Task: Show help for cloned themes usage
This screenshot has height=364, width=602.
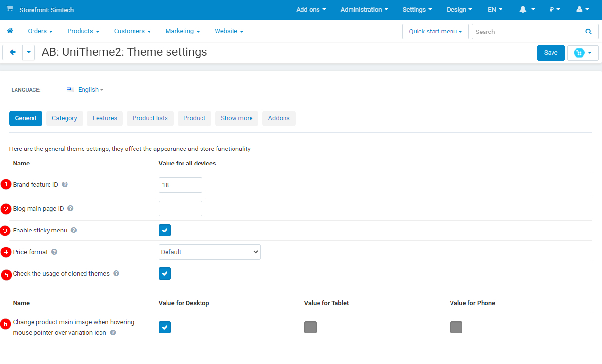Action: (x=116, y=274)
